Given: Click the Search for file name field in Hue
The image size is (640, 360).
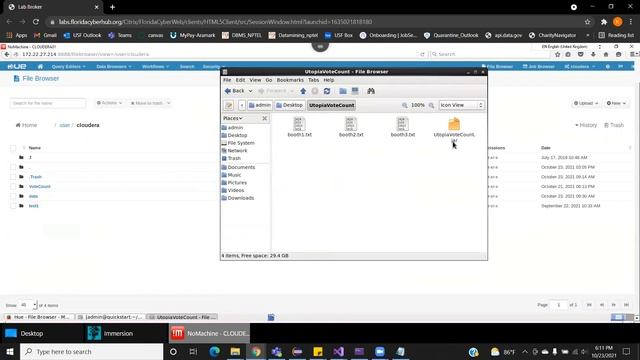Looking at the screenshot, I should (x=48, y=103).
